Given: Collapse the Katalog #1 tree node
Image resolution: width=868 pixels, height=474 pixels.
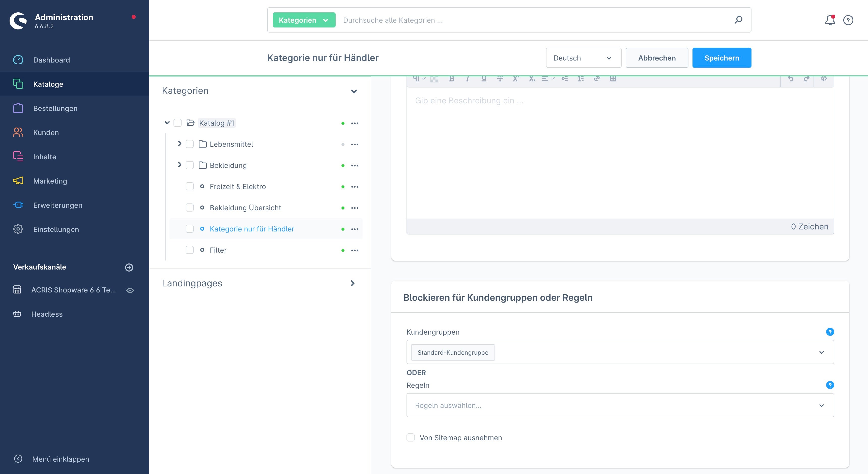Looking at the screenshot, I should tap(167, 123).
